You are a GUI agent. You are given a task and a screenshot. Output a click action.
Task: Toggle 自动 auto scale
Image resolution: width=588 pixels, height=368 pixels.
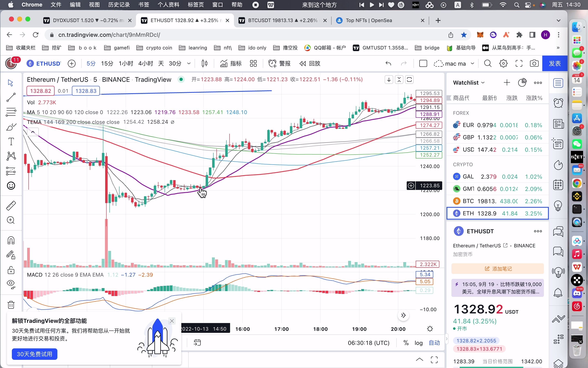click(434, 343)
